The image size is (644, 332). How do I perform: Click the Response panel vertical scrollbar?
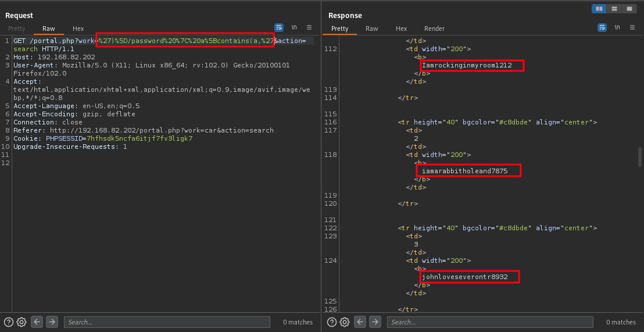click(639, 157)
